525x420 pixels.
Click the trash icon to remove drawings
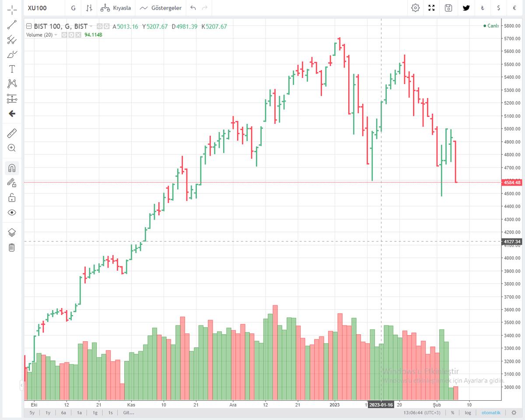point(12,248)
